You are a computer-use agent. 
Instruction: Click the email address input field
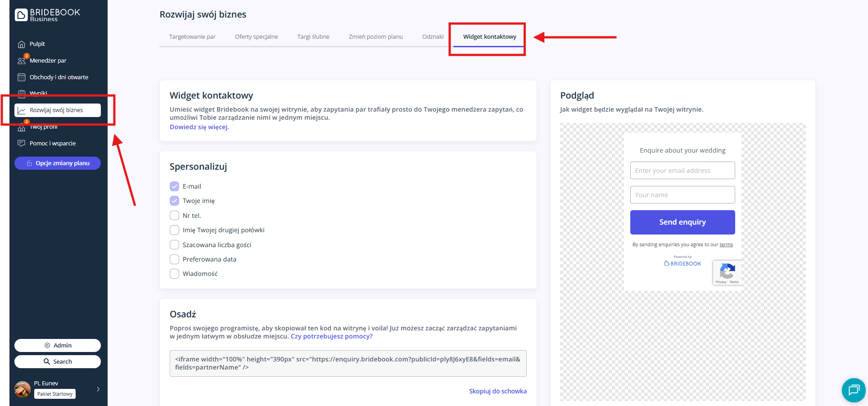[x=682, y=171]
